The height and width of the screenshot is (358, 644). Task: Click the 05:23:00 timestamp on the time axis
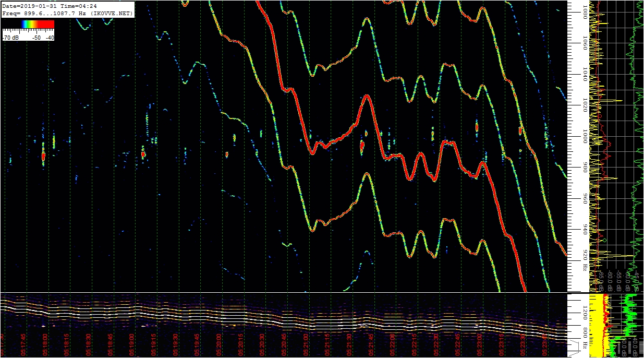click(x=480, y=344)
